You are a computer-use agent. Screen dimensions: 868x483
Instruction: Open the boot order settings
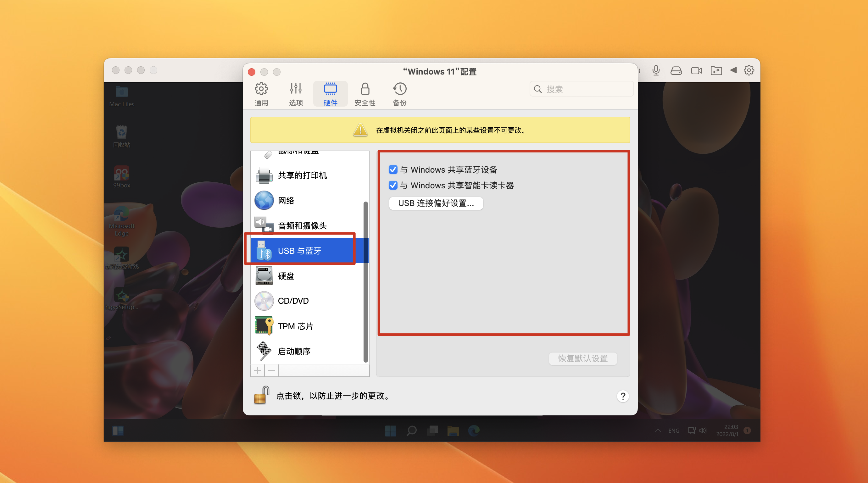(x=294, y=351)
